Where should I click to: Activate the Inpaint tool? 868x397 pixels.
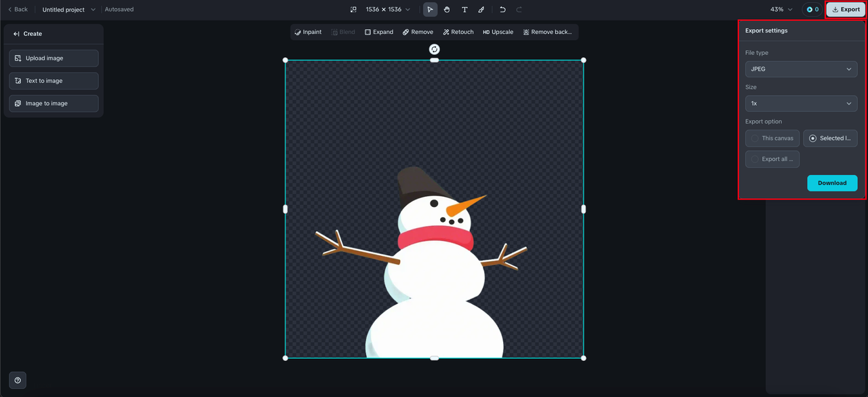click(309, 32)
